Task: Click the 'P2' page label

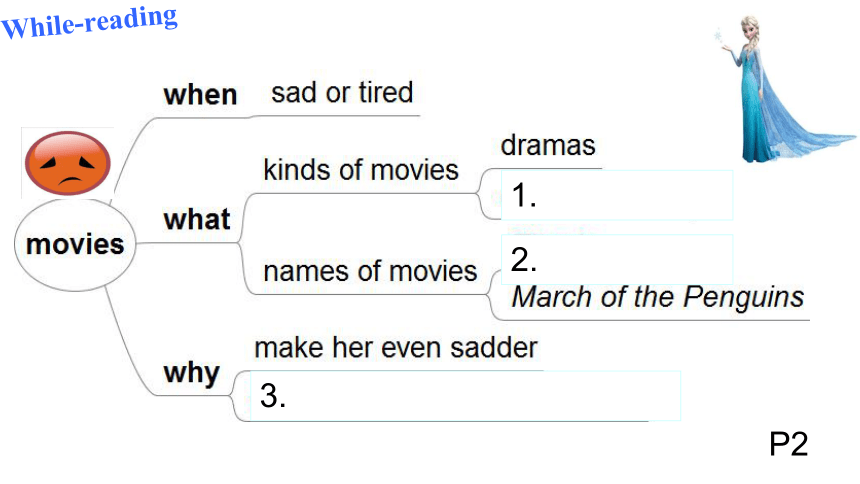Action: [x=788, y=444]
